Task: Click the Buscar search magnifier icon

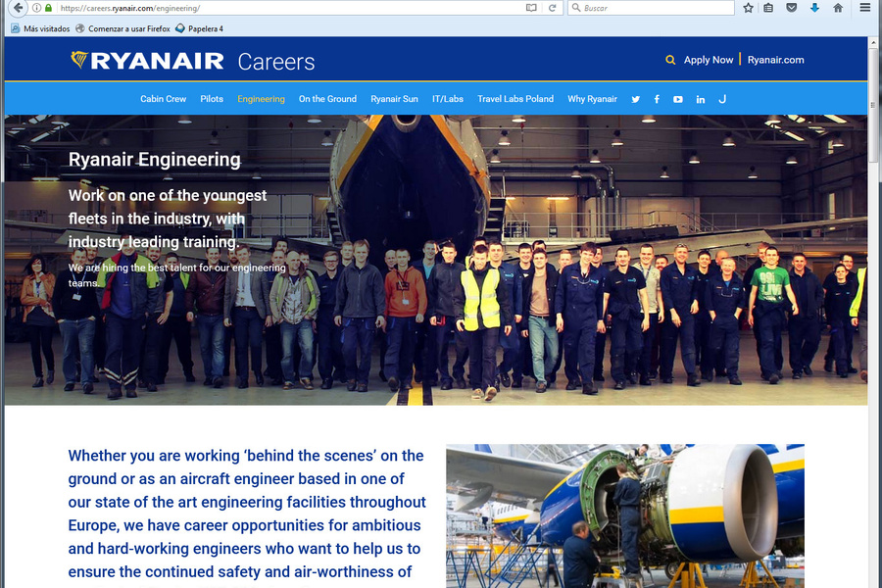Action: click(575, 8)
